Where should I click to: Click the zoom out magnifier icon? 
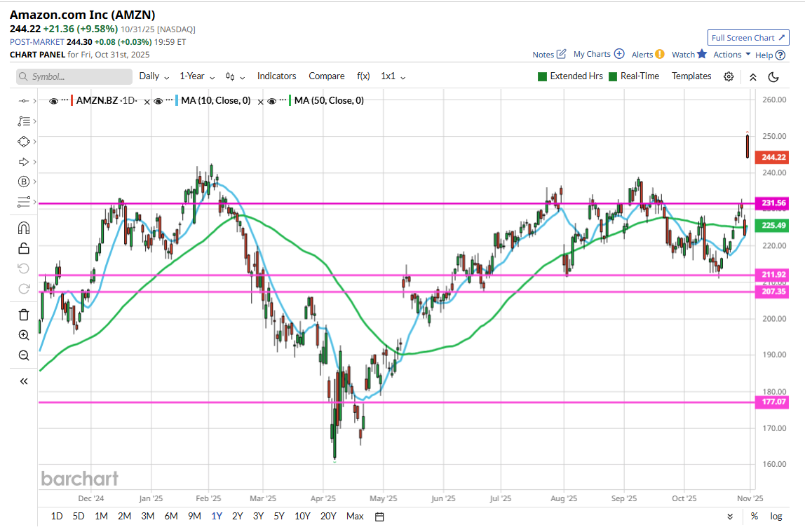[24, 355]
